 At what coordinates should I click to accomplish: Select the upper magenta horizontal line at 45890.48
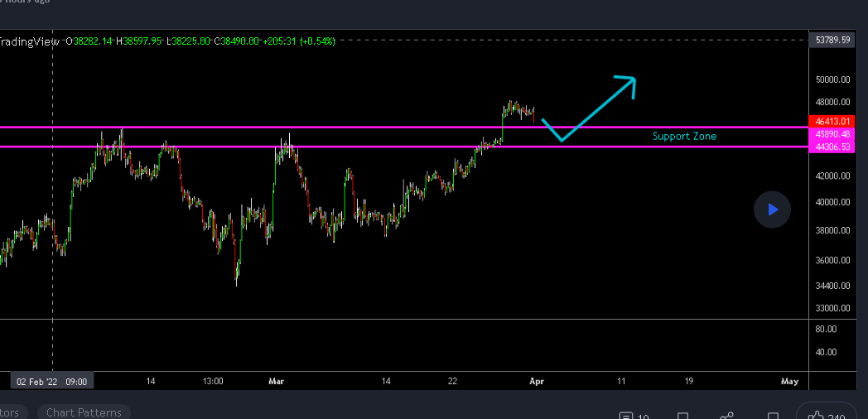(x=404, y=128)
